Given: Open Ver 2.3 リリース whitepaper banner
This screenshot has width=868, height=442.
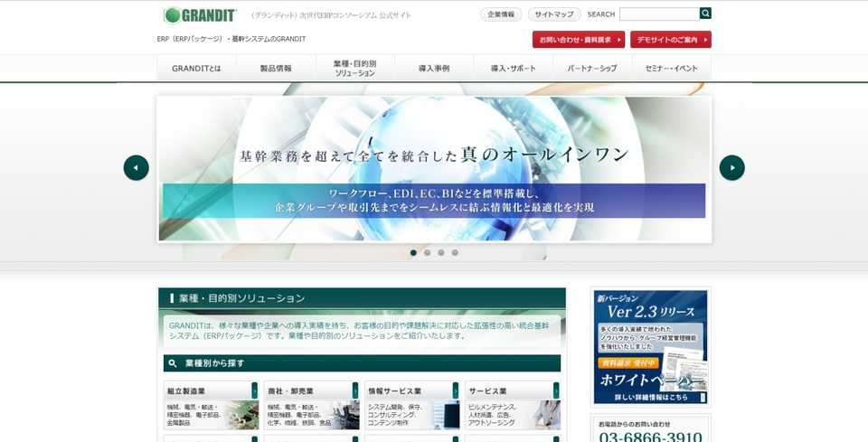Looking at the screenshot, I should (x=650, y=347).
